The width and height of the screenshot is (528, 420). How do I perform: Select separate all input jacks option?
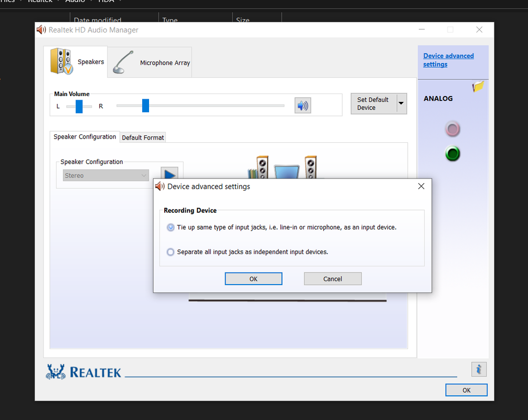(171, 252)
